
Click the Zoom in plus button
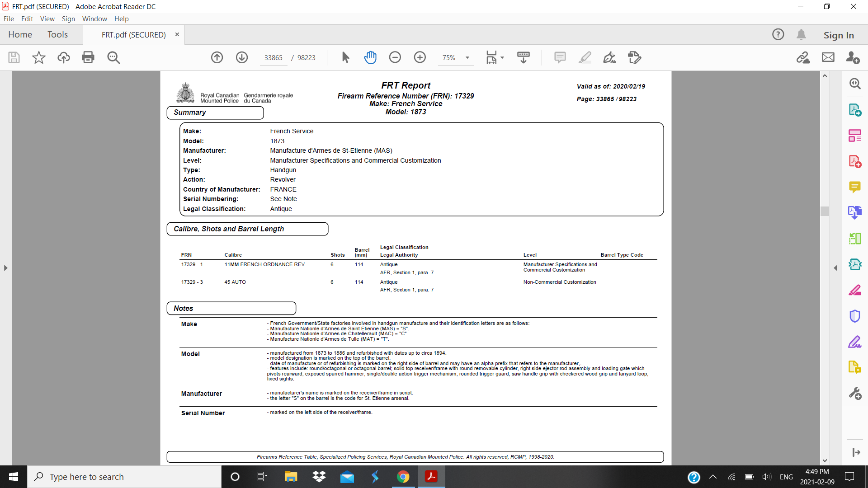420,57
